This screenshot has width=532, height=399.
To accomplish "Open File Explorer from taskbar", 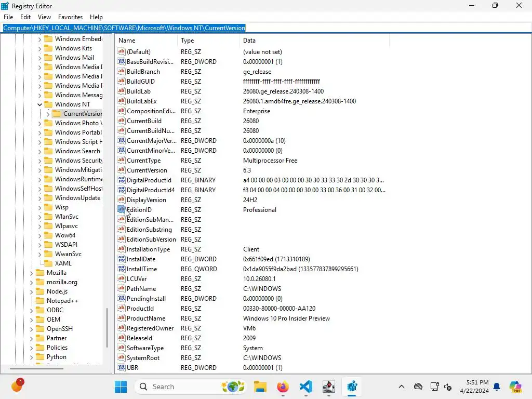I will [260, 387].
